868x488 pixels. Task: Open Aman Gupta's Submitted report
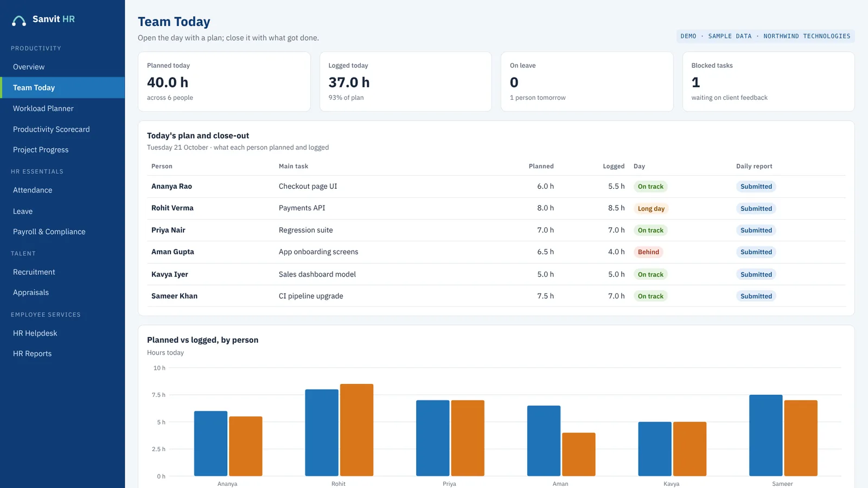756,252
